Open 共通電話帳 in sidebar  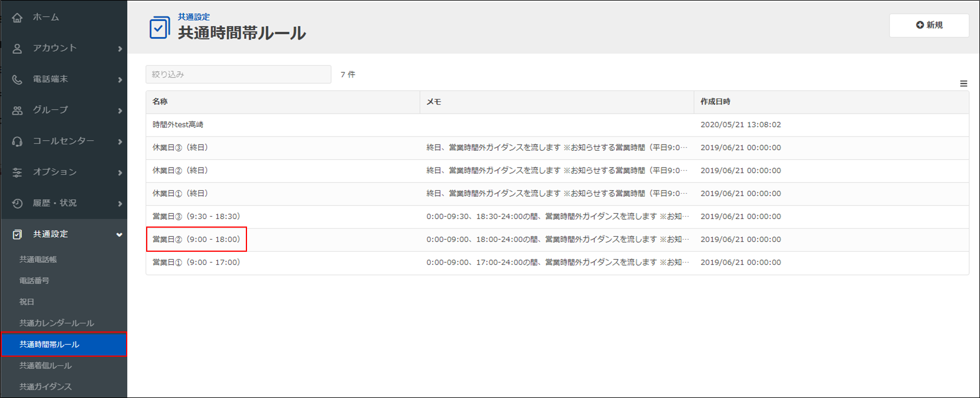pos(38,259)
